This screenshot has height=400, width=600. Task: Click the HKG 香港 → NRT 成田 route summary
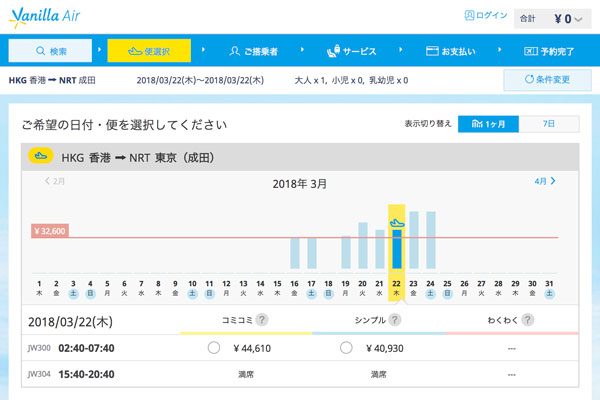coord(52,80)
